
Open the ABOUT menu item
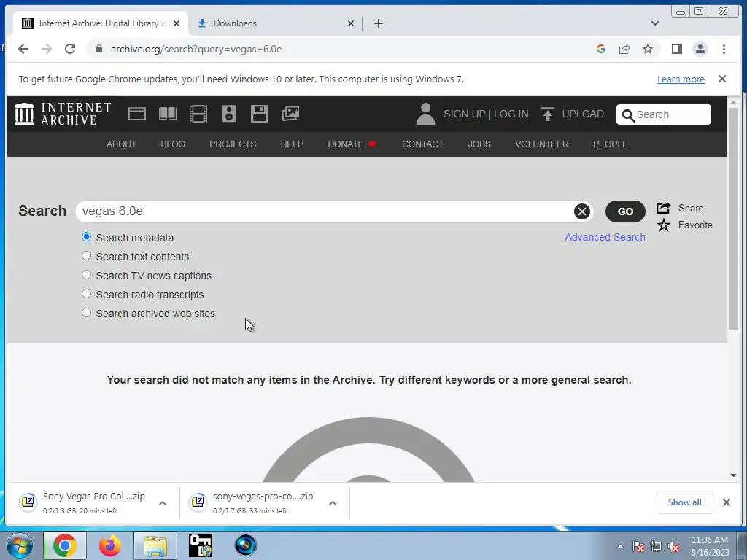pos(122,144)
